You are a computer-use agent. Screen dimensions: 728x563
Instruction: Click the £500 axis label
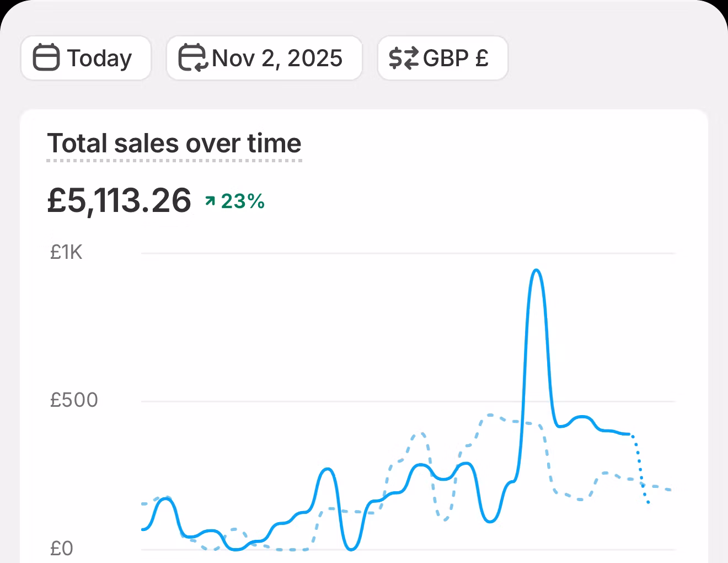(x=74, y=400)
